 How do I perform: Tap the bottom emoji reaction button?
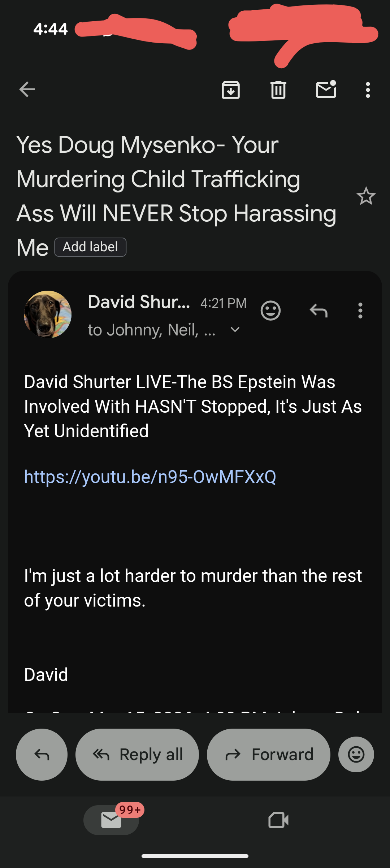coord(356,754)
